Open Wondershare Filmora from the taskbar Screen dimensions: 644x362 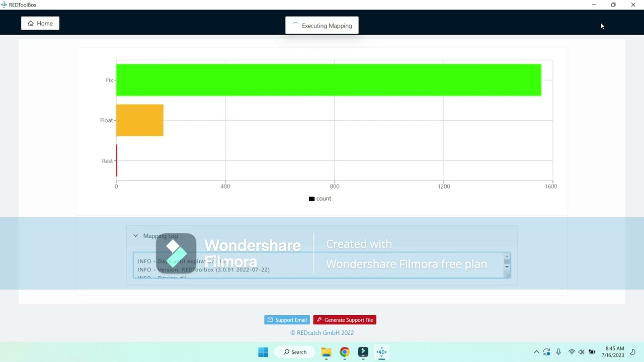(363, 352)
